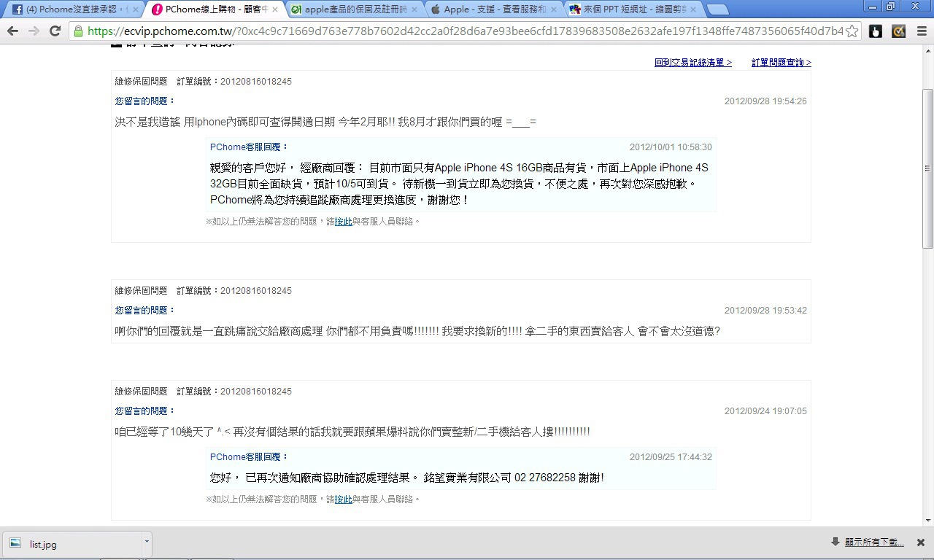
Task: Click the timestamp 2012/10/01 10:58:30
Action: pos(671,147)
